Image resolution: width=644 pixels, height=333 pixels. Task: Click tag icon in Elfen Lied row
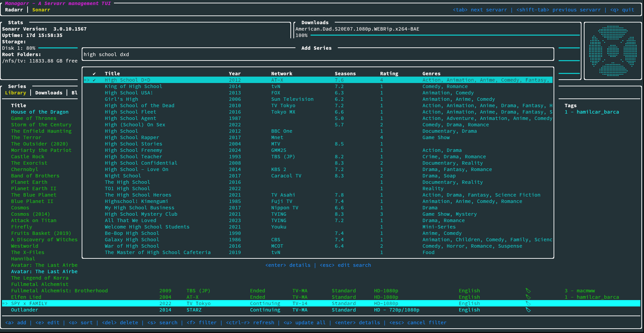point(528,297)
